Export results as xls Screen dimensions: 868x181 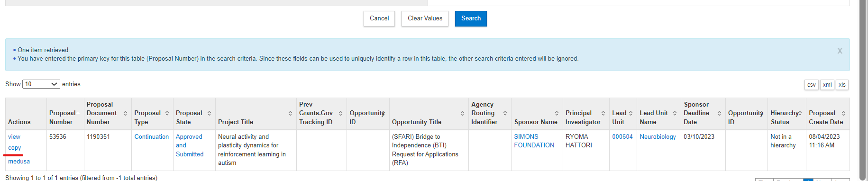pyautogui.click(x=842, y=85)
